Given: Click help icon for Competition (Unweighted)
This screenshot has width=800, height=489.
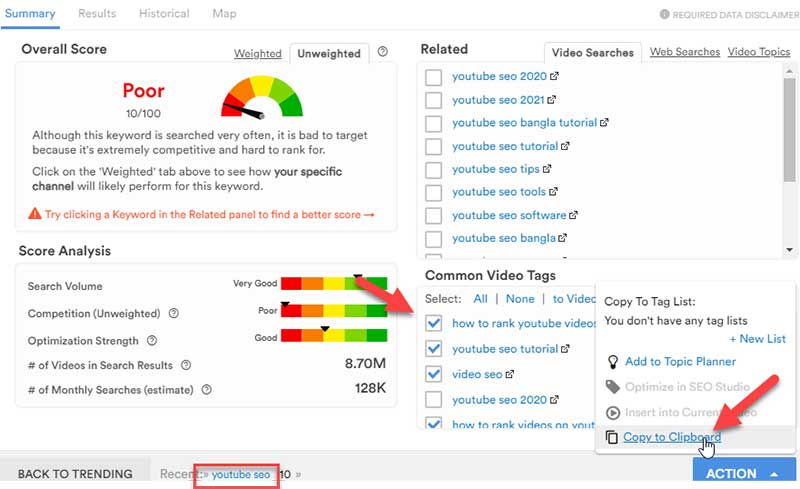Looking at the screenshot, I should tap(173, 313).
